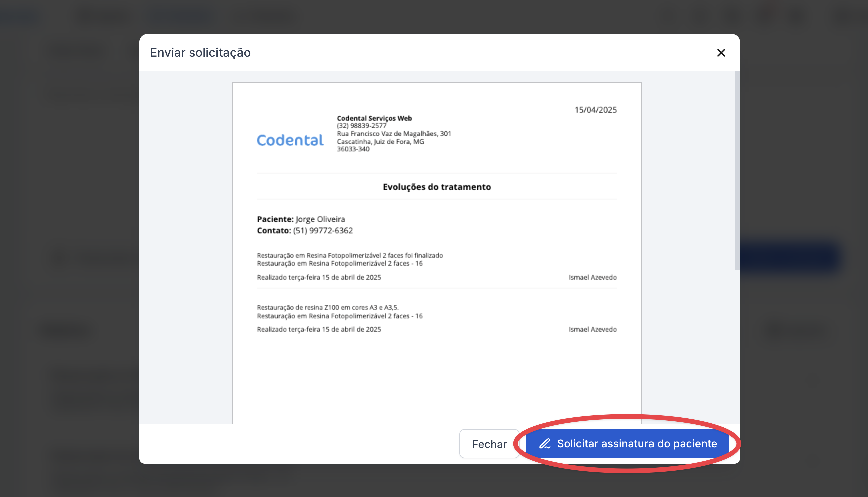Click the Fechar button

[489, 444]
